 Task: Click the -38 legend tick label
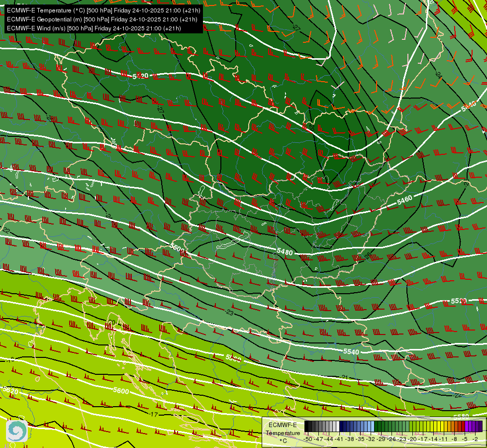(x=349, y=439)
